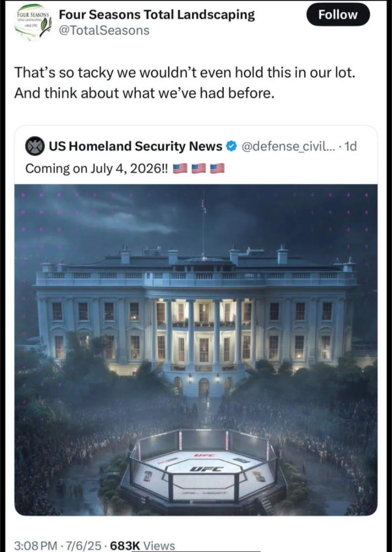Click the first American flag emoji

[x=180, y=169]
